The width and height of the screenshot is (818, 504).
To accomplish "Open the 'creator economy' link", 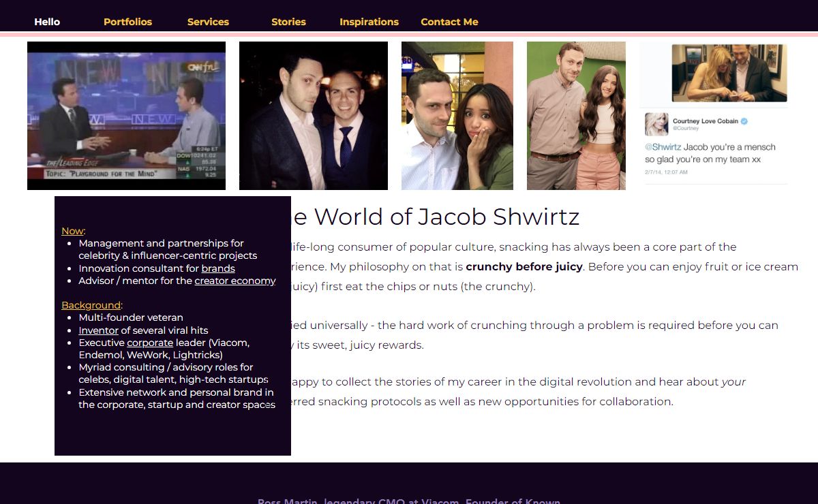I will tap(235, 281).
